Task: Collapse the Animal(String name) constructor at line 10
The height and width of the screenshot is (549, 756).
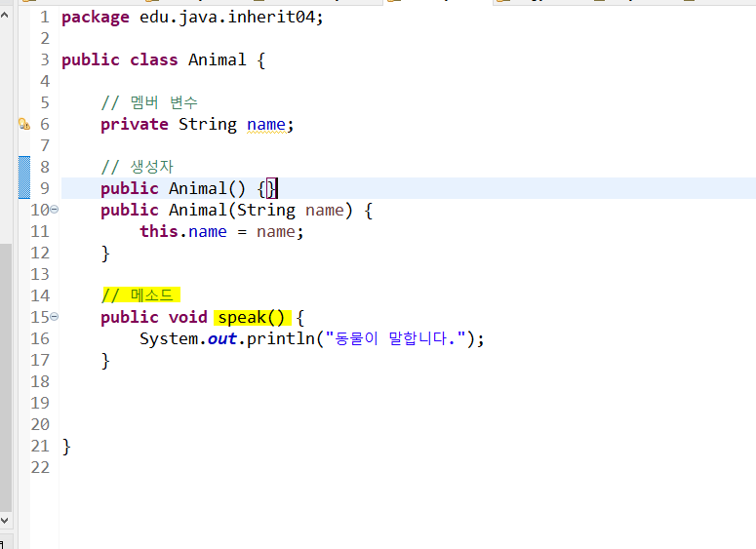Action: tap(55, 210)
